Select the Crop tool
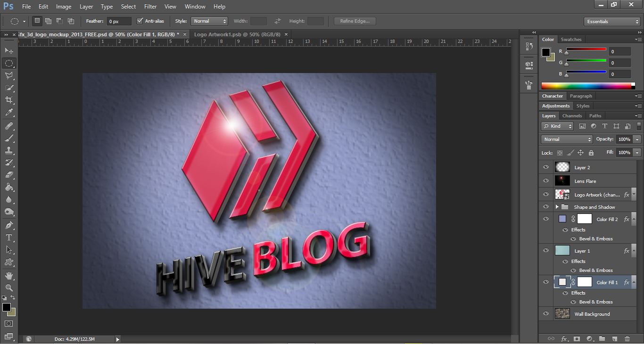The height and width of the screenshot is (344, 644). click(9, 100)
